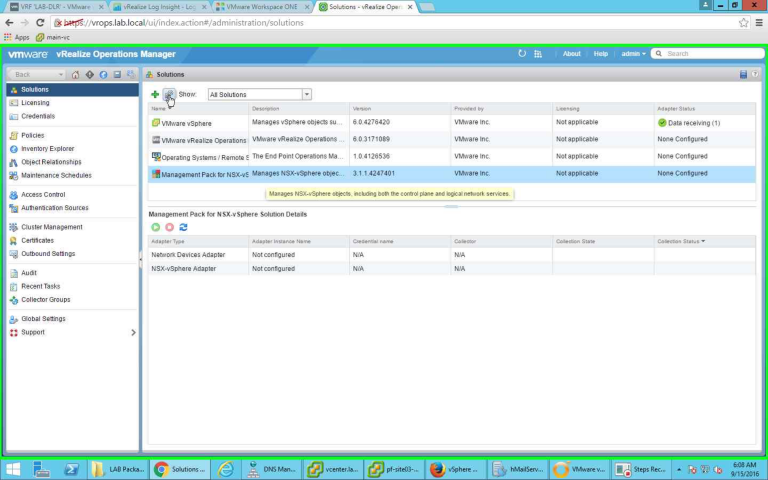This screenshot has height=480, width=768.
Task: Click the Name column header
Action: click(x=198, y=109)
